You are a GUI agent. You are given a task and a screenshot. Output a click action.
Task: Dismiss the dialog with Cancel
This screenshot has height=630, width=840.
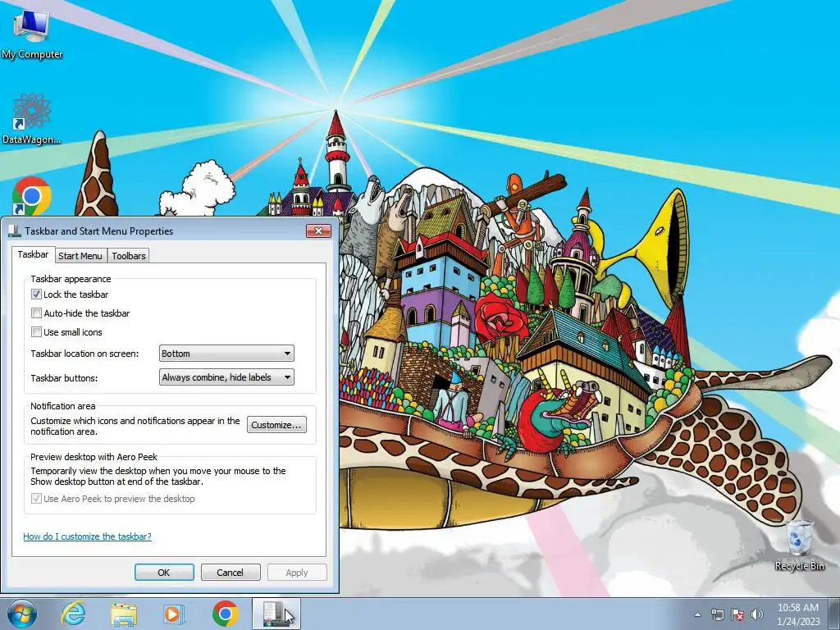tap(231, 572)
